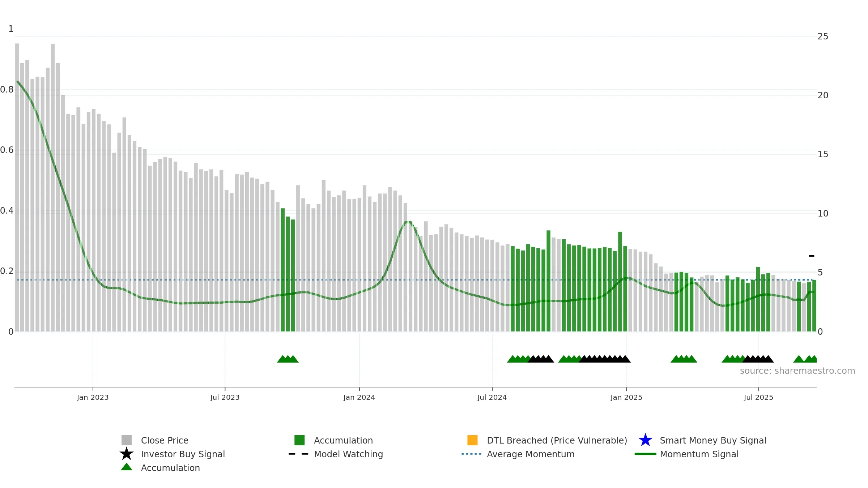Click the Jan 2024 axis tick label
Image resolution: width=868 pixels, height=488 pixels.
tap(359, 398)
